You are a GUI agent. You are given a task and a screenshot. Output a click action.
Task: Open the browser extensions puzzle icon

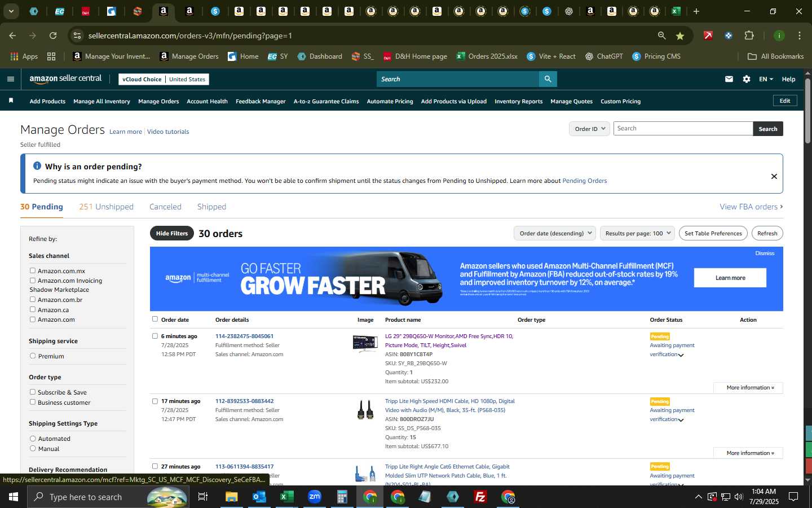(749, 36)
